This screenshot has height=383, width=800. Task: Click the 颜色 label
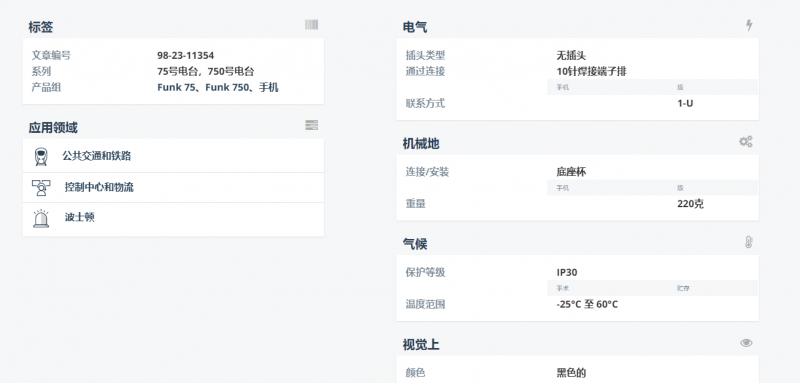click(415, 373)
